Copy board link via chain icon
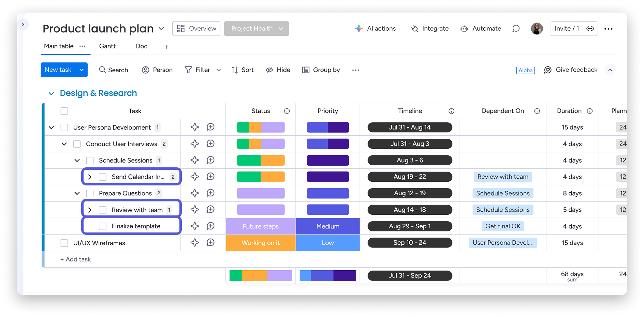Image resolution: width=644 pixels, height=317 pixels. pyautogui.click(x=590, y=29)
